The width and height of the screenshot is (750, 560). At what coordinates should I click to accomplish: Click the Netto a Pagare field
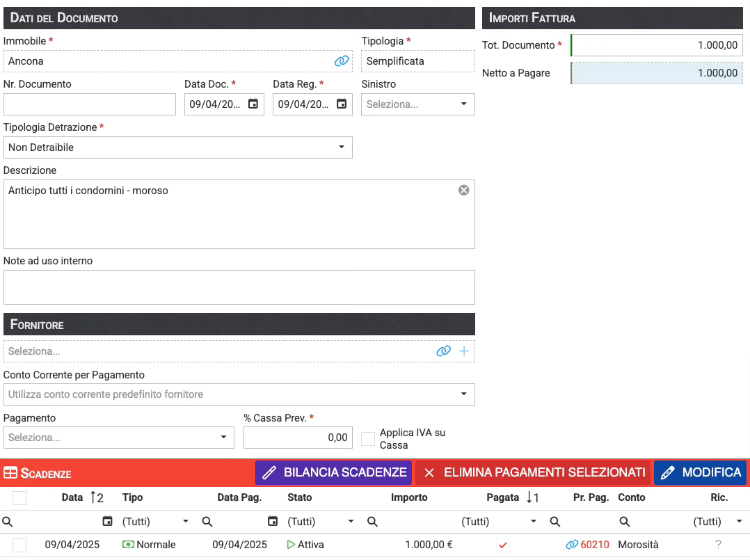657,73
